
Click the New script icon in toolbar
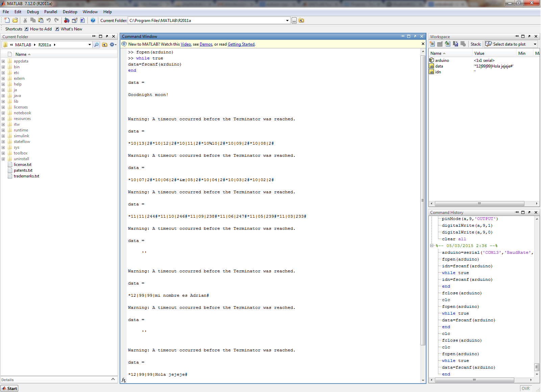7,20
